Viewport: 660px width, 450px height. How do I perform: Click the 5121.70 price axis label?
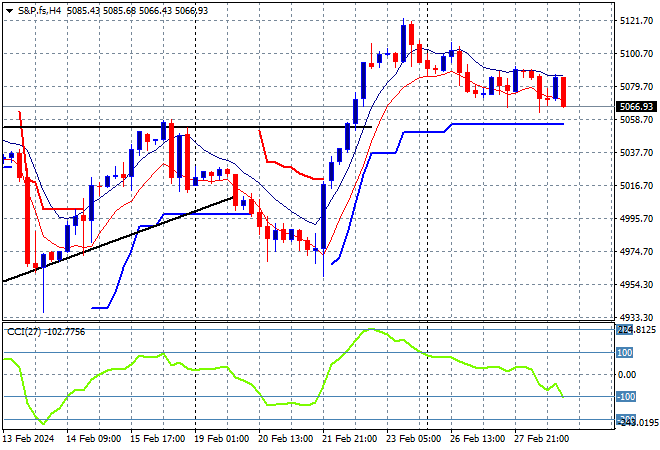point(636,20)
